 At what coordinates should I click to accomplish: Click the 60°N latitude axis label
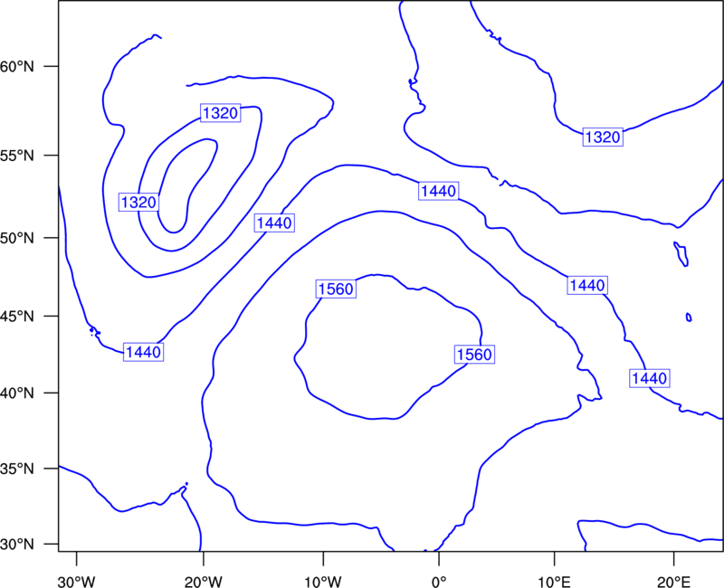pyautogui.click(x=17, y=67)
